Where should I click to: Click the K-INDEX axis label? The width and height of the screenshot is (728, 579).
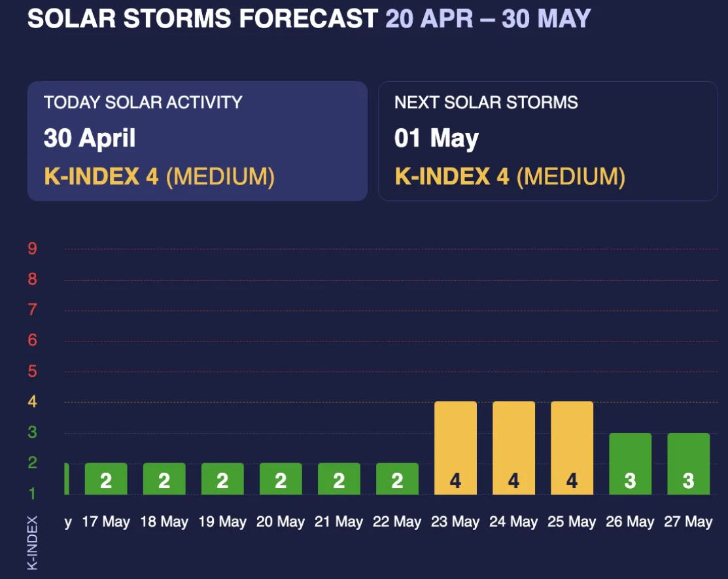pyautogui.click(x=32, y=543)
